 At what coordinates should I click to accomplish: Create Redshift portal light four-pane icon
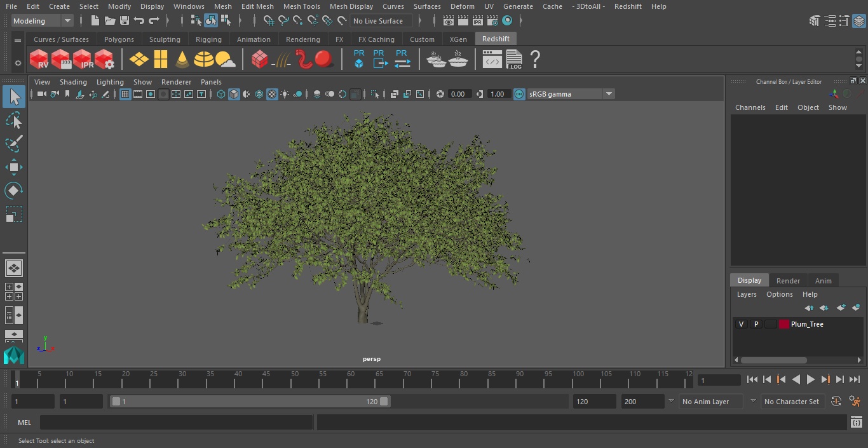(161, 60)
